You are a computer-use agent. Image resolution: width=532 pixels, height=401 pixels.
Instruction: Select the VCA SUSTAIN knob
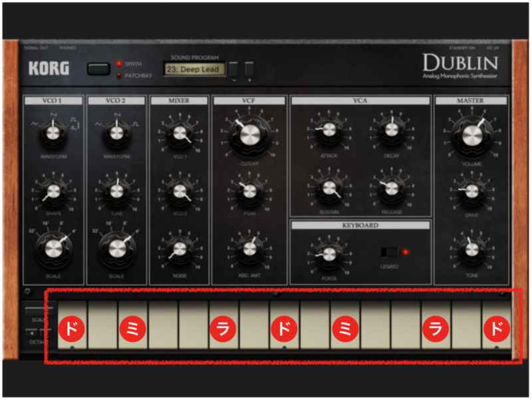click(329, 188)
